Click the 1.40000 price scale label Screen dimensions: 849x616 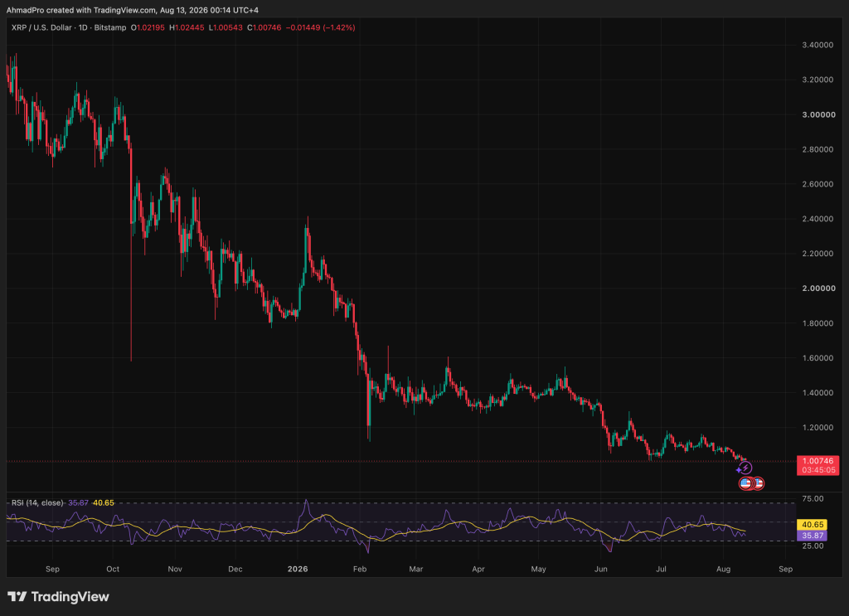click(817, 392)
